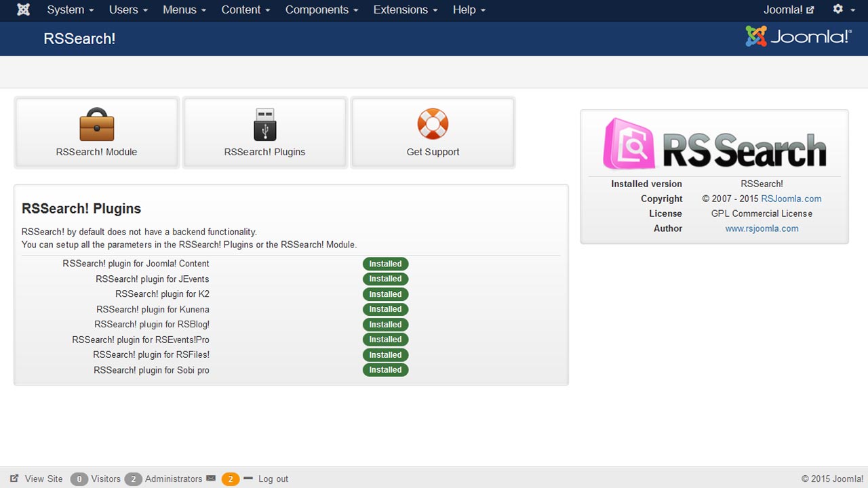The height and width of the screenshot is (488, 868).
Task: Select 'RSSearch! plugin for RSFiles!' text
Action: click(x=151, y=354)
